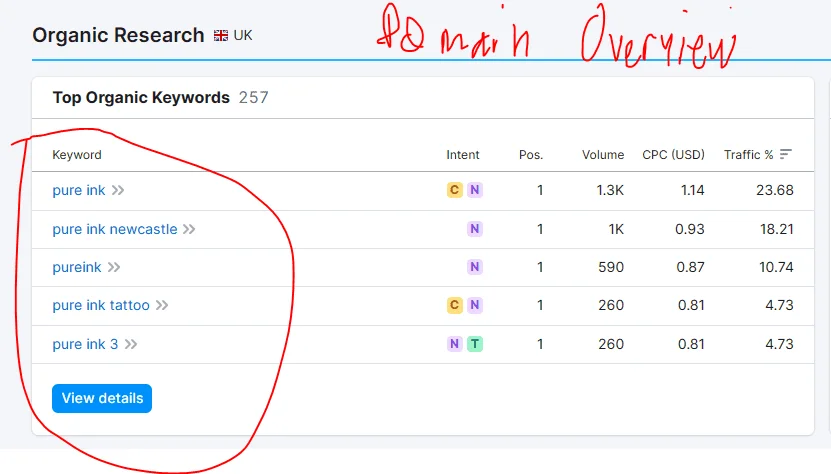Click Navigational intent badge in 'pure ink' row
The width and height of the screenshot is (831, 474).
475,190
